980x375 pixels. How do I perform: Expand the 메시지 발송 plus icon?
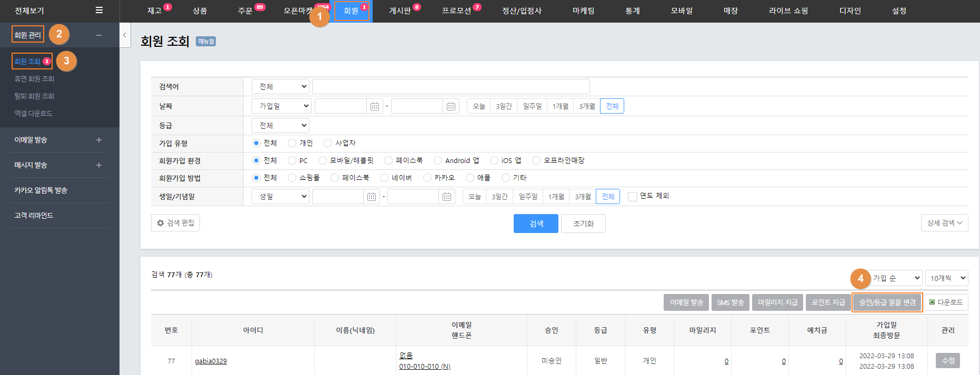[x=99, y=165]
